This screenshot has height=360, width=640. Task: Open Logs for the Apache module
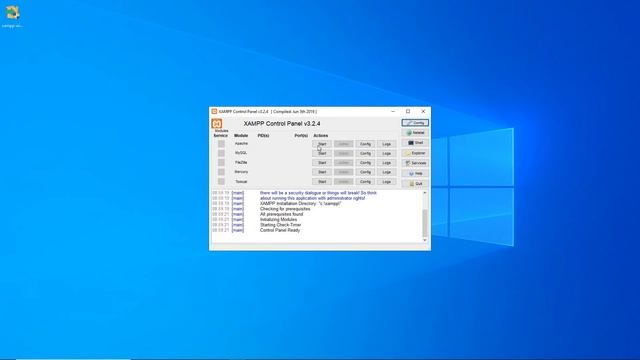[x=387, y=144]
